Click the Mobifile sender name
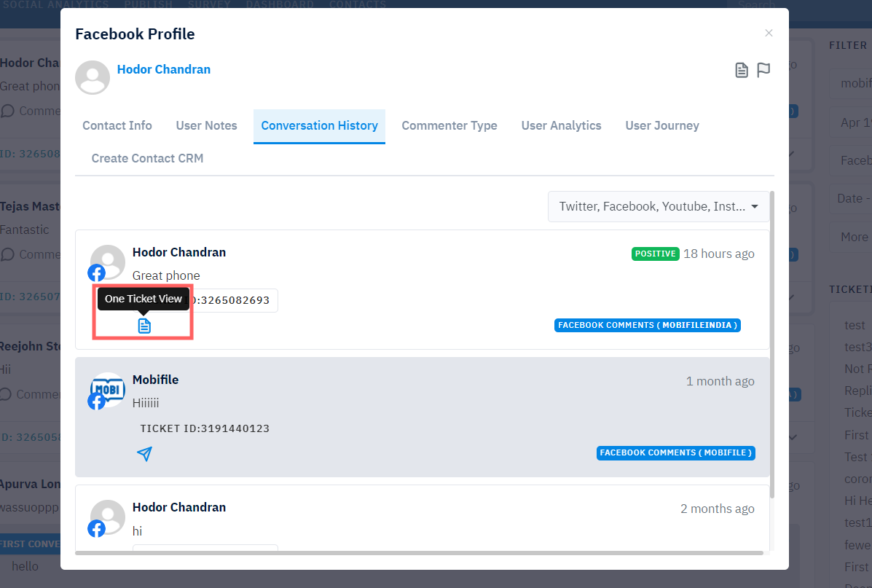 point(155,380)
